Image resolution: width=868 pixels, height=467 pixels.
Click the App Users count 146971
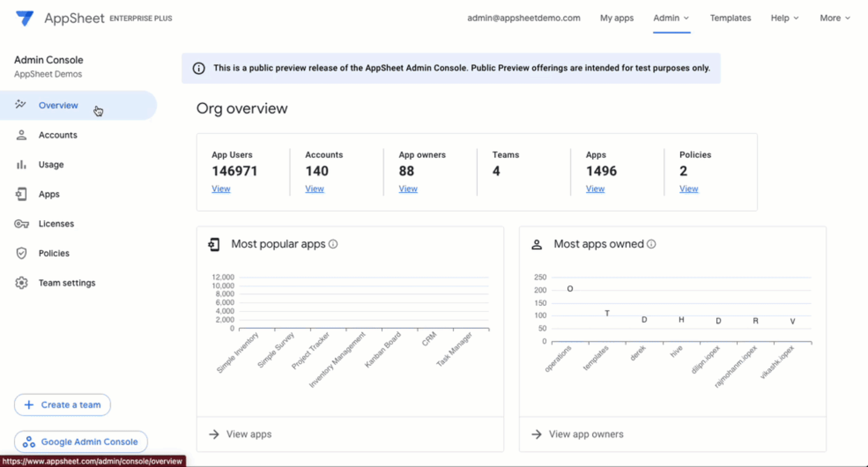pos(234,171)
